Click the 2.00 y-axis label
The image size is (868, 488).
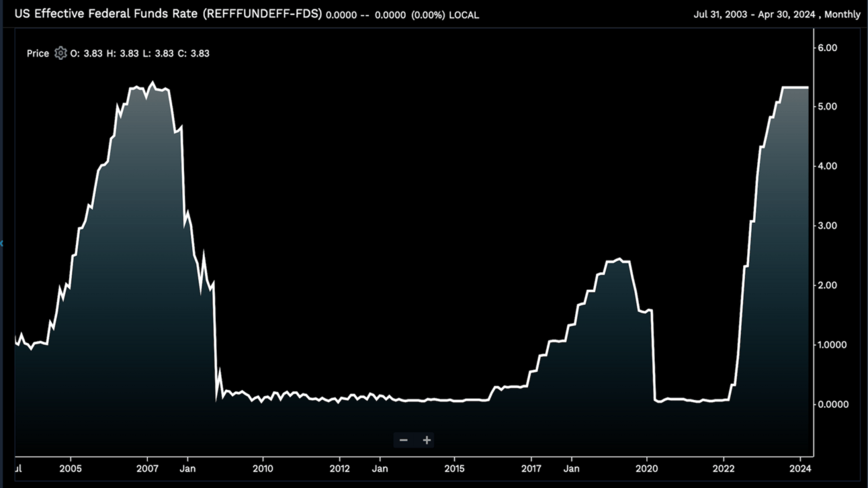point(827,285)
